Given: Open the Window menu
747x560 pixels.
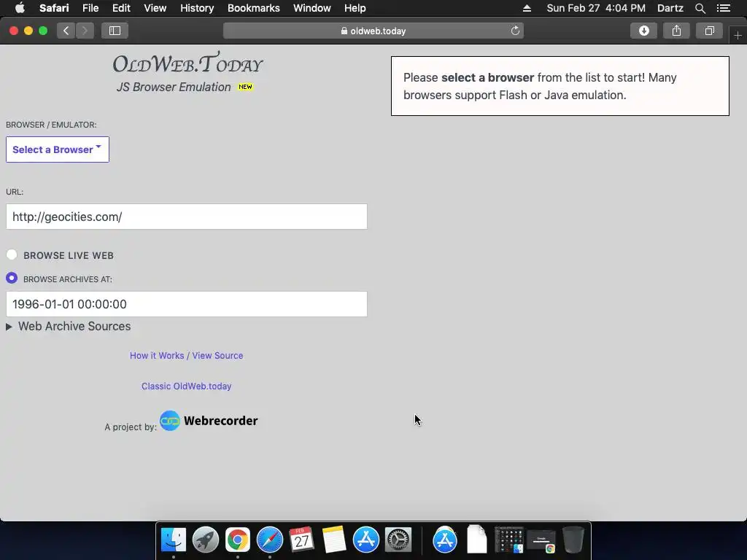Looking at the screenshot, I should pos(312,8).
